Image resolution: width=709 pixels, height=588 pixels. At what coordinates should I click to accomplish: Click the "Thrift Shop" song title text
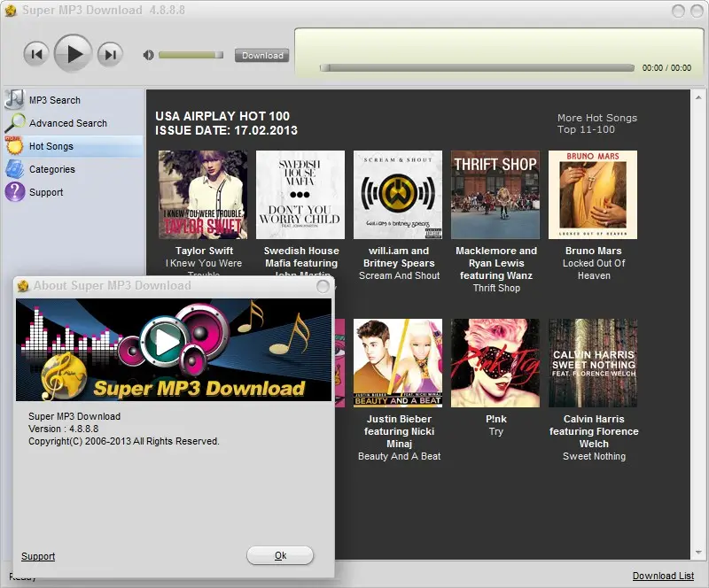[x=496, y=289]
